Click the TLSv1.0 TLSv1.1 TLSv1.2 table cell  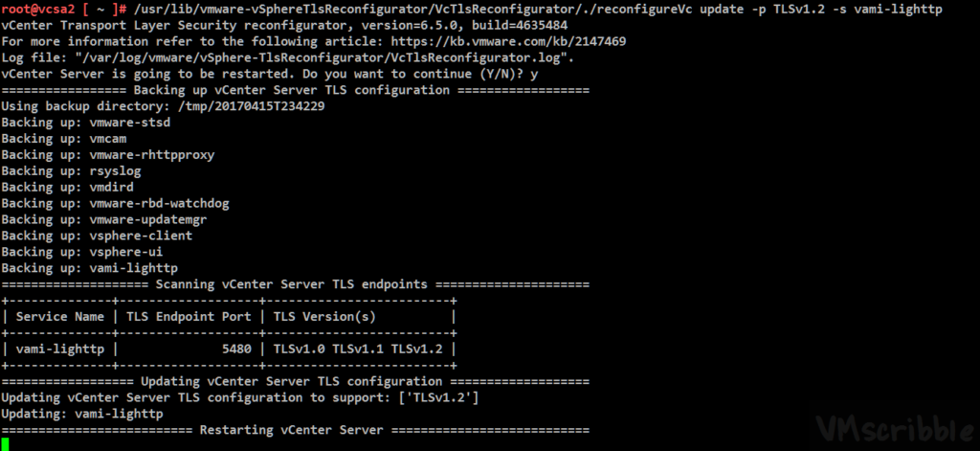click(x=358, y=349)
